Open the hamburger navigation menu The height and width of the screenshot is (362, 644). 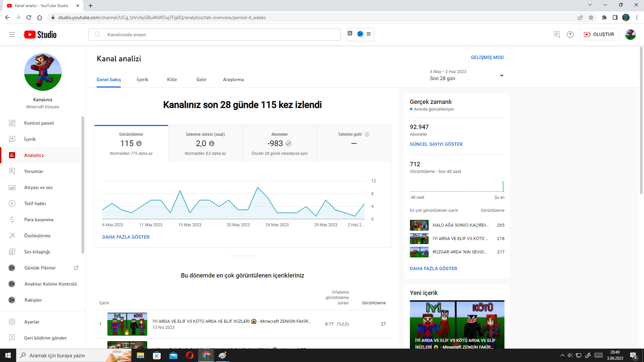point(12,35)
